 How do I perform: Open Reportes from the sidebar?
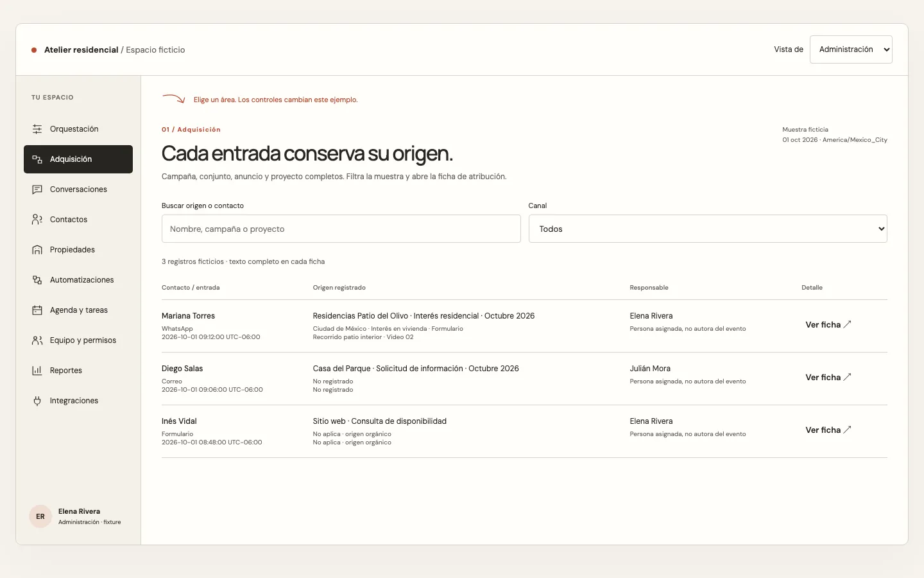tap(78, 371)
